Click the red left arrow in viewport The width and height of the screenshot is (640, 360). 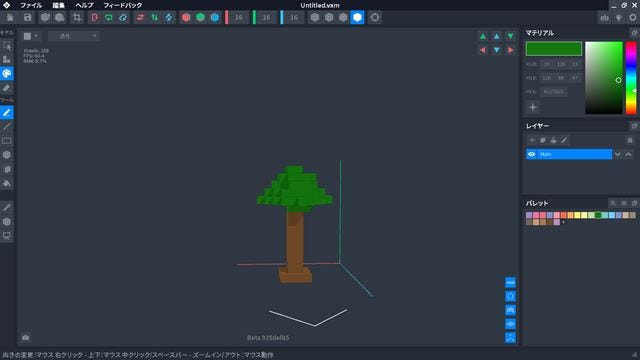click(483, 50)
